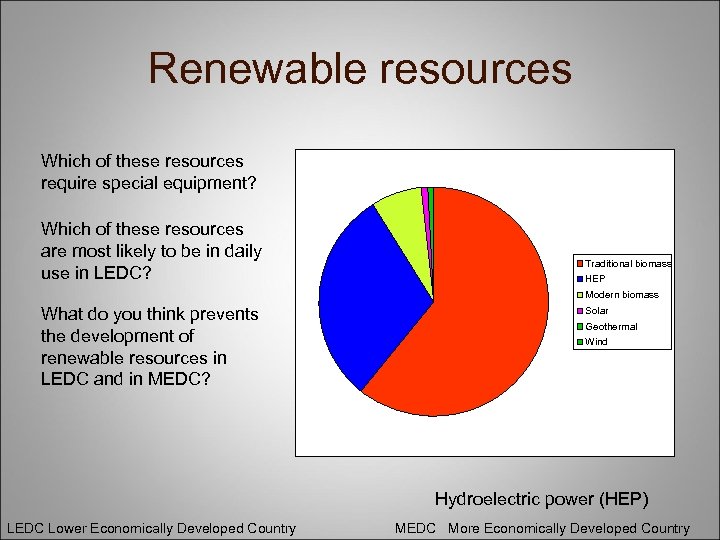Click the LEDC definition footer text
Screen dimensions: 720x540
[152, 529]
